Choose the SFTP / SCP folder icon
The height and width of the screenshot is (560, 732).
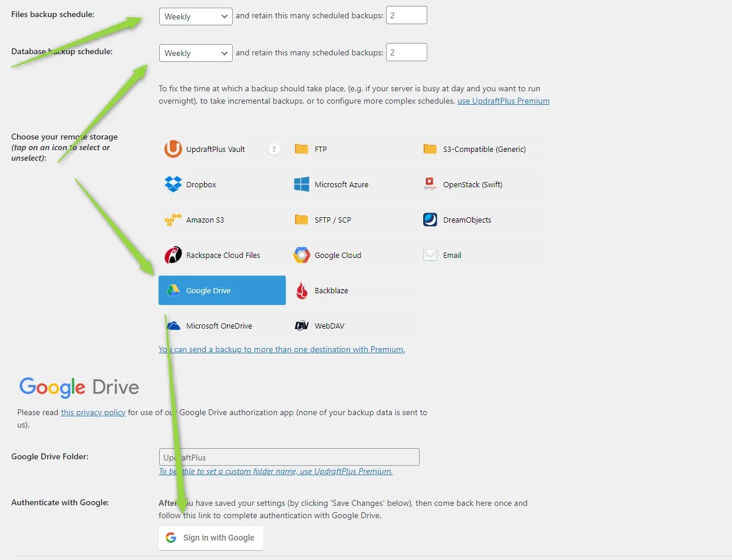tap(302, 220)
